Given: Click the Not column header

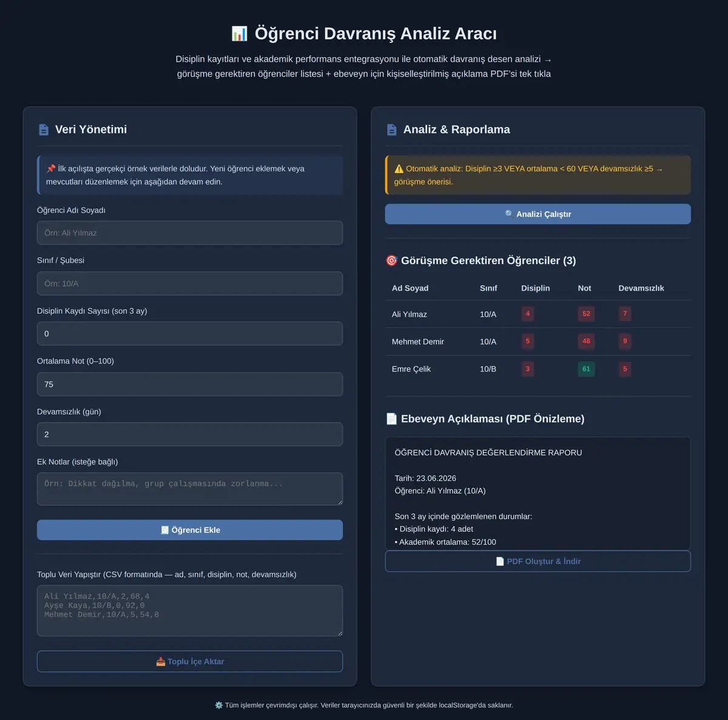Looking at the screenshot, I should (584, 288).
